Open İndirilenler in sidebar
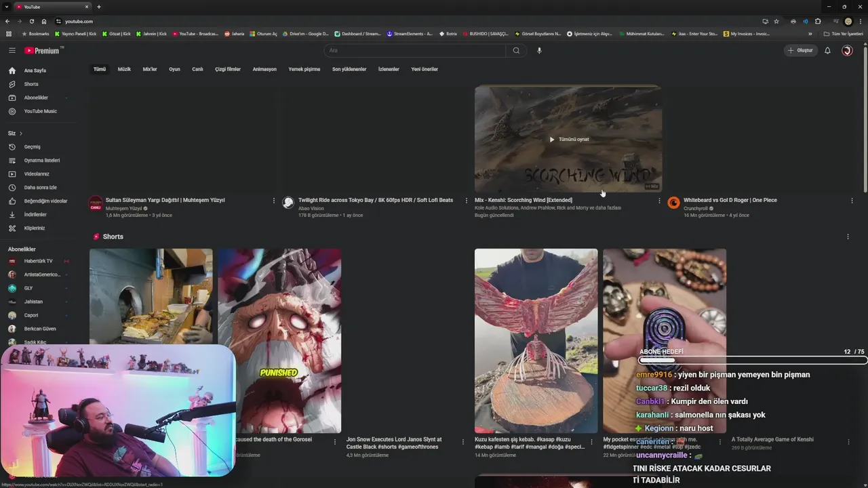The image size is (868, 488). 41,214
